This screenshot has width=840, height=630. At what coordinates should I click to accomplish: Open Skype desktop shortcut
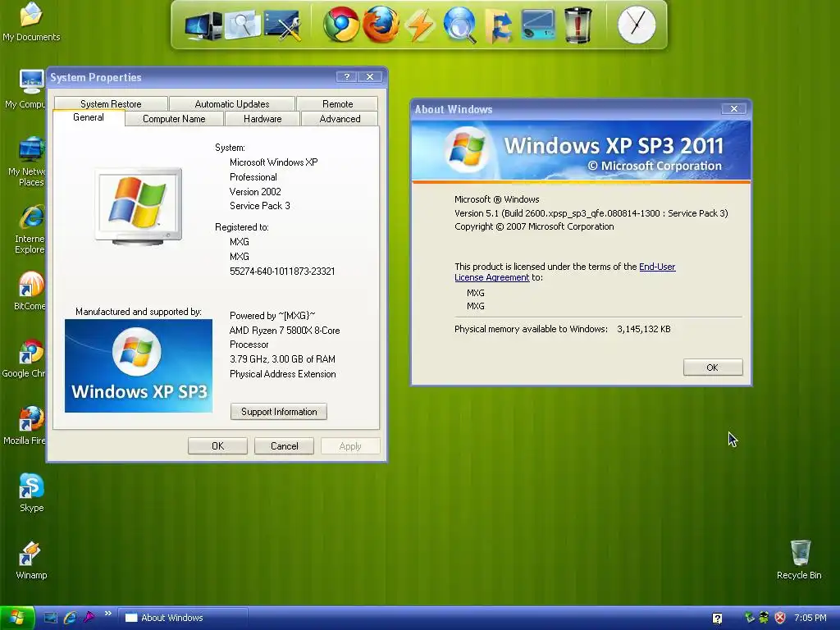pyautogui.click(x=31, y=493)
